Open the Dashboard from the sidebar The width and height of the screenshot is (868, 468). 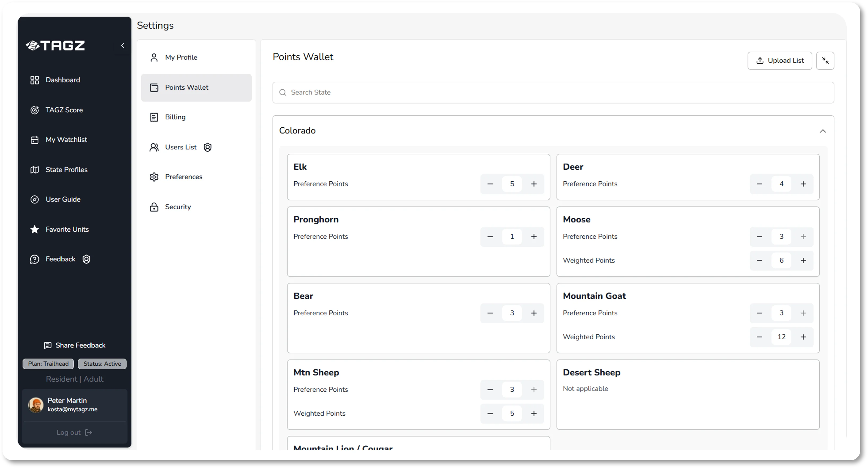coord(62,80)
